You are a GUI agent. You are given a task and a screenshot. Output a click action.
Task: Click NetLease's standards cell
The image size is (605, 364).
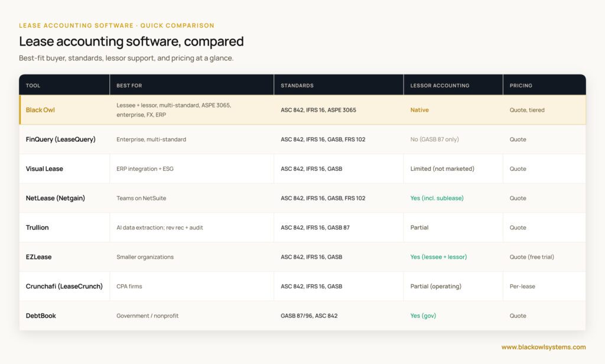(x=323, y=198)
